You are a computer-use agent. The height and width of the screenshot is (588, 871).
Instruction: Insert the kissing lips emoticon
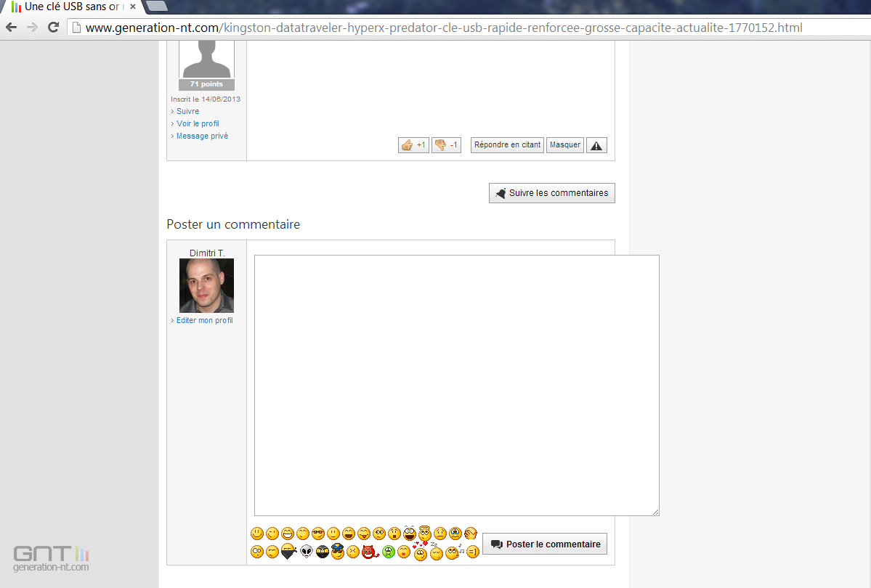point(404,552)
